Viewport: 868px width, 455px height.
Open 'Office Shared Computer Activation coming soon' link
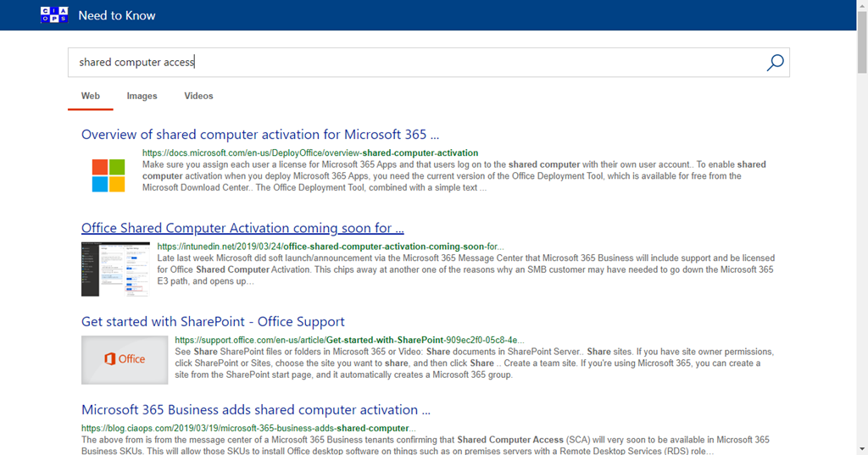tap(242, 228)
